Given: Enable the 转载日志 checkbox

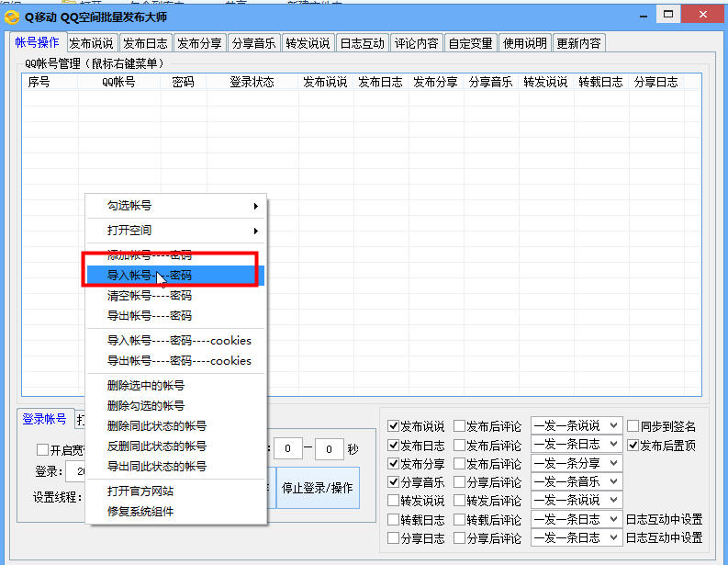Looking at the screenshot, I should click(393, 519).
